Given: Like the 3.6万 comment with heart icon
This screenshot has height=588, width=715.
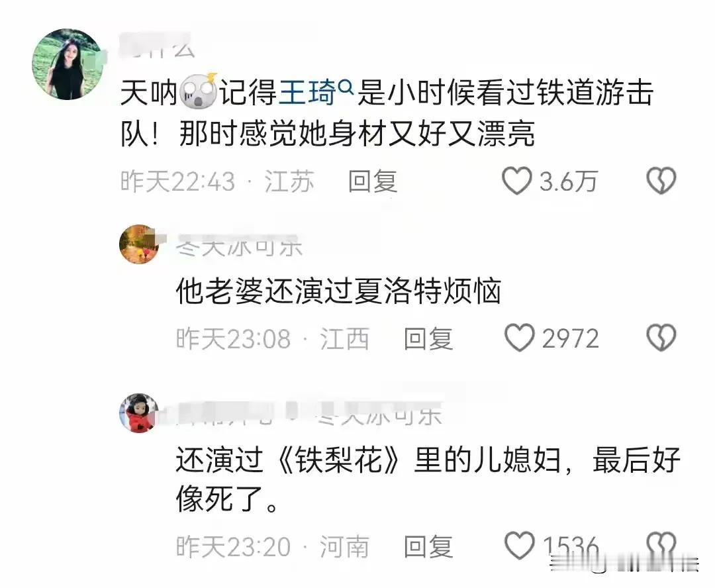Looking at the screenshot, I should (516, 181).
